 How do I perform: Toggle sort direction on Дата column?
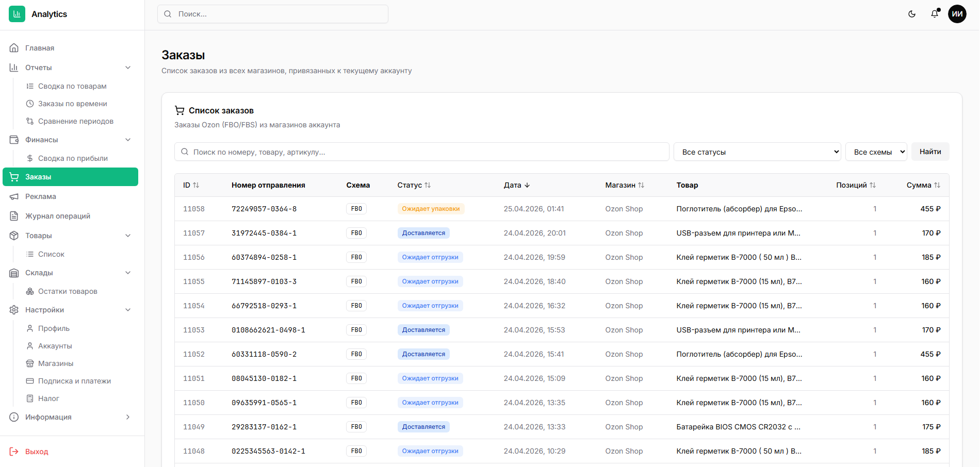pyautogui.click(x=527, y=185)
